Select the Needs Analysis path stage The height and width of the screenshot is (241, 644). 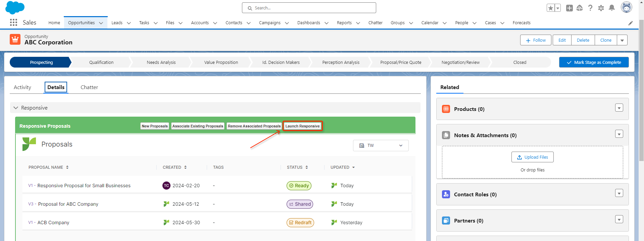click(x=161, y=62)
